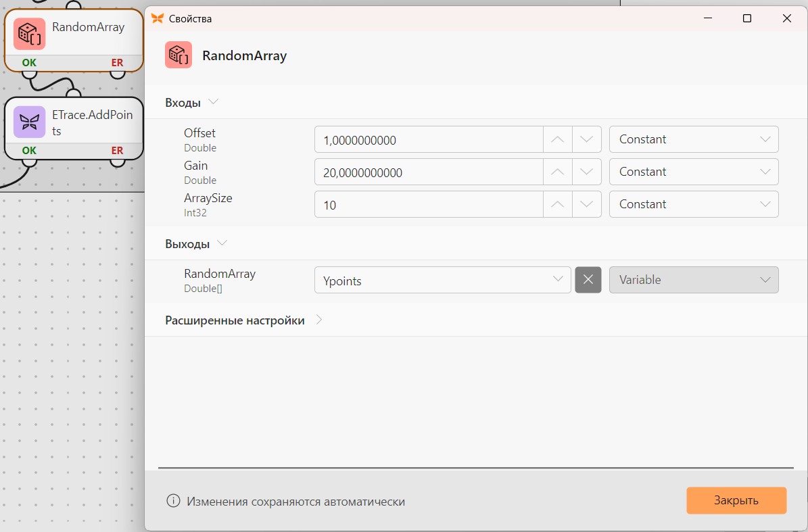
Task: Click the RandomArray dice icon in properties header
Action: 179,55
